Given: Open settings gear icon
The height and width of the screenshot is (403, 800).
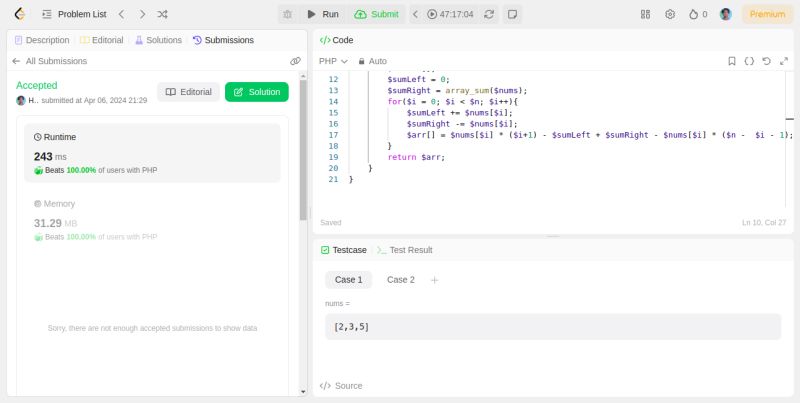Looking at the screenshot, I should tap(670, 14).
